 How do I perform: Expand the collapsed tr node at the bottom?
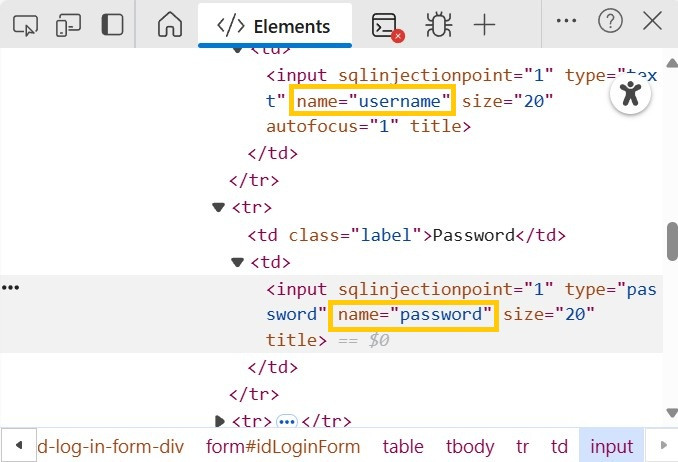(219, 421)
